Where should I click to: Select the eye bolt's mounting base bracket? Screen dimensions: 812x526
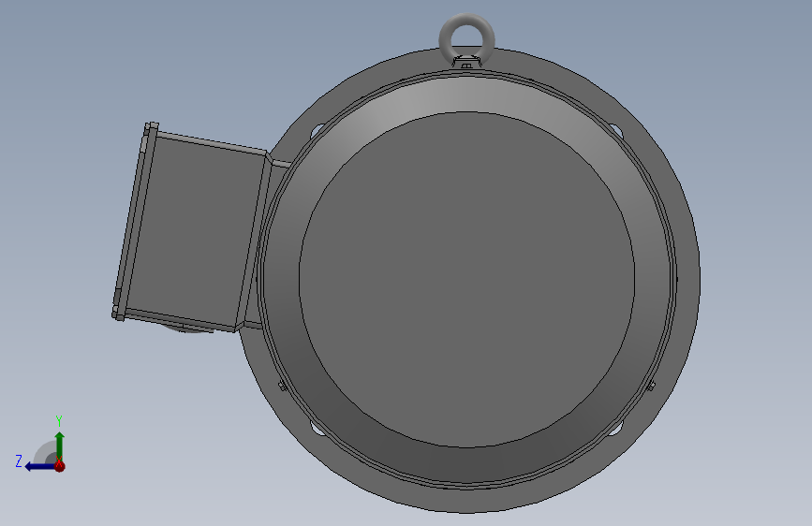point(466,62)
